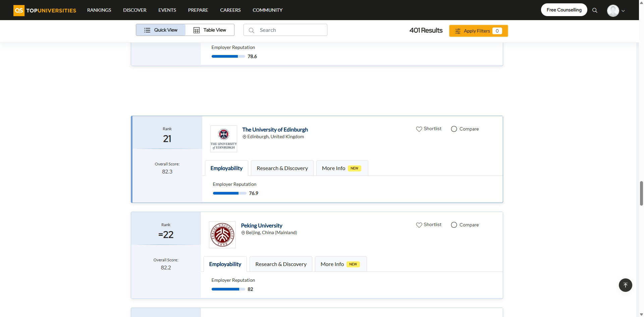The image size is (644, 317).
Task: Switch to Quick View
Action: pos(161,30)
